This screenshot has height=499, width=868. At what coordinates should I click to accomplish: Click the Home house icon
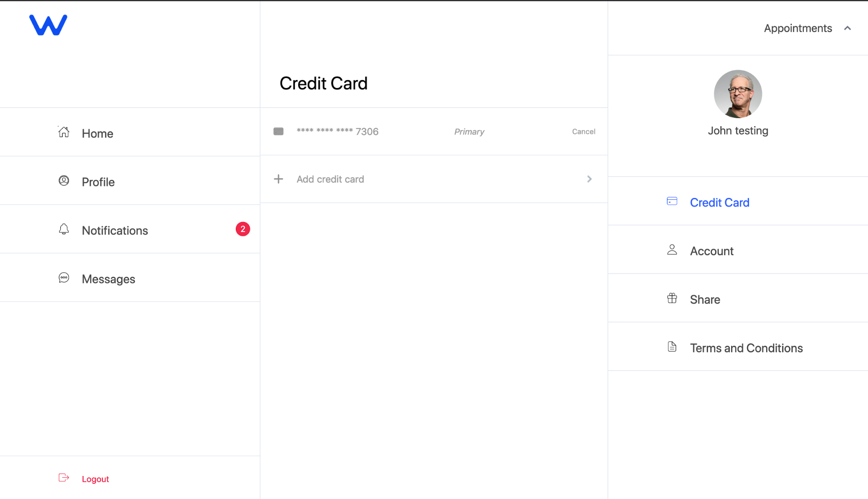(64, 132)
